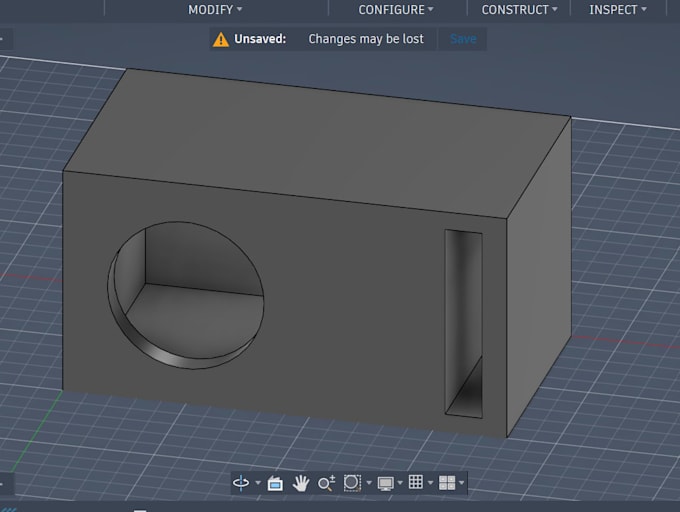Click the Save link in unsaved banner

[463, 39]
